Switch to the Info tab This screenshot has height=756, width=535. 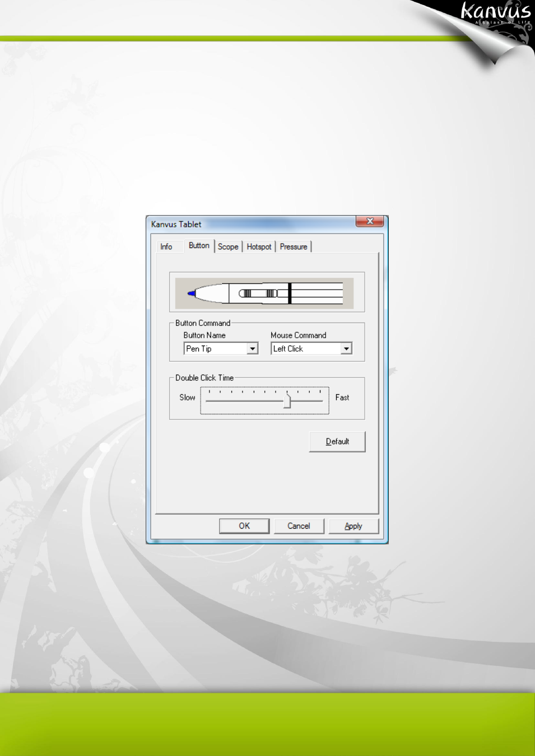pos(166,247)
